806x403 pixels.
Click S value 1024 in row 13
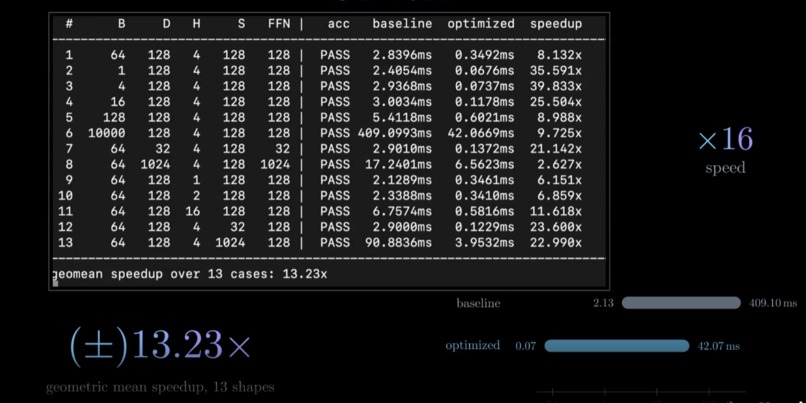point(230,243)
